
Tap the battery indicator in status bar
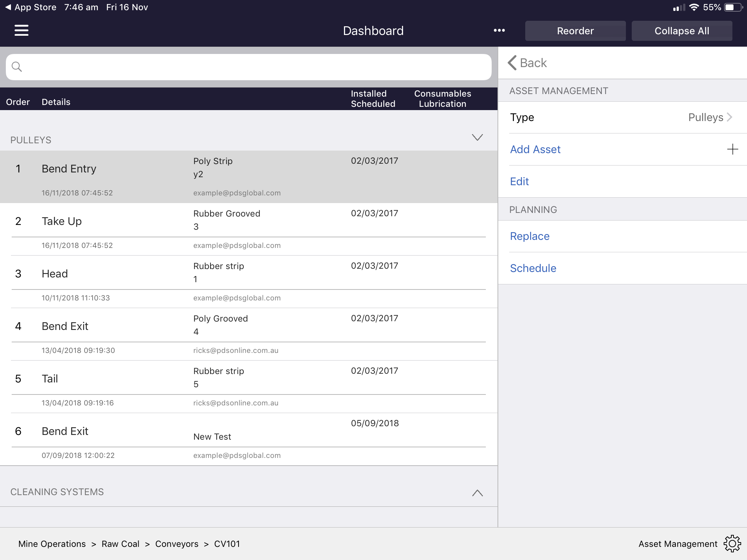(x=733, y=7)
